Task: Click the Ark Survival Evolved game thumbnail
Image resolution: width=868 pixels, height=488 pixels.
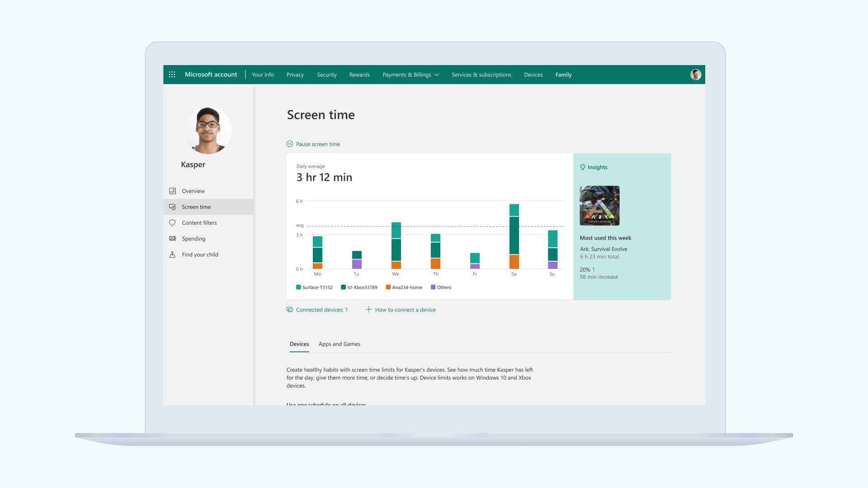Action: point(599,206)
